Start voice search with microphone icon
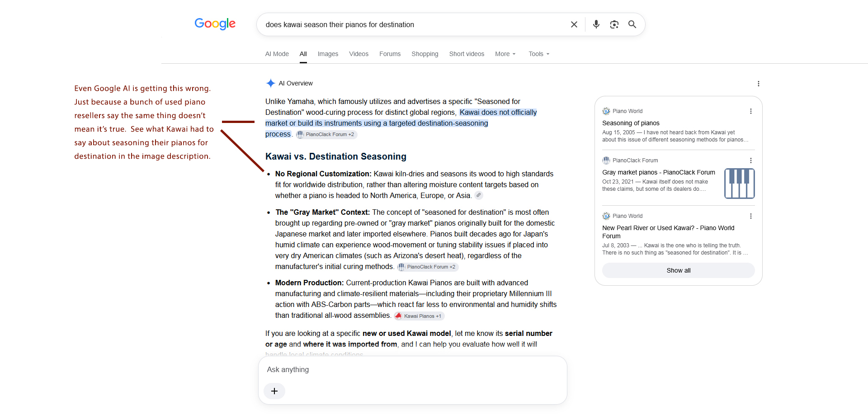This screenshot has height=420, width=868. point(596,24)
